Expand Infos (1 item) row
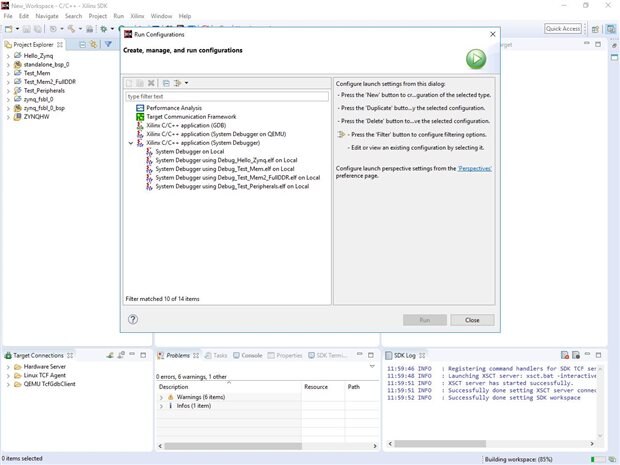This screenshot has width=620, height=465. click(161, 406)
